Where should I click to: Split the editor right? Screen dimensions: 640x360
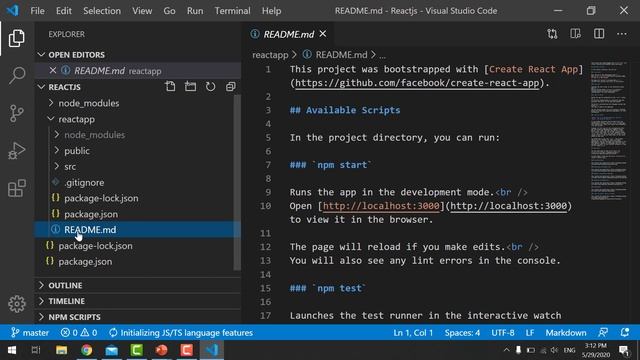click(x=599, y=34)
